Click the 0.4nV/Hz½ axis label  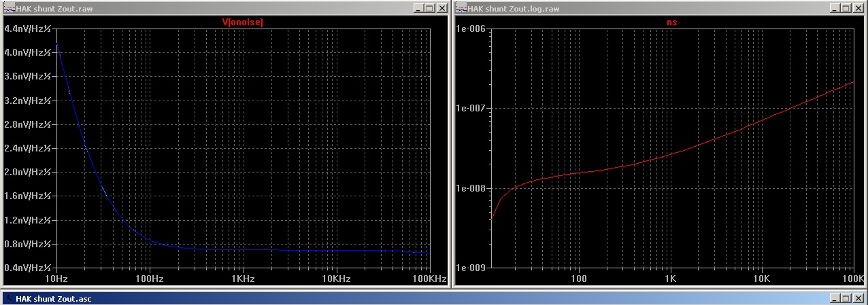[x=27, y=268]
